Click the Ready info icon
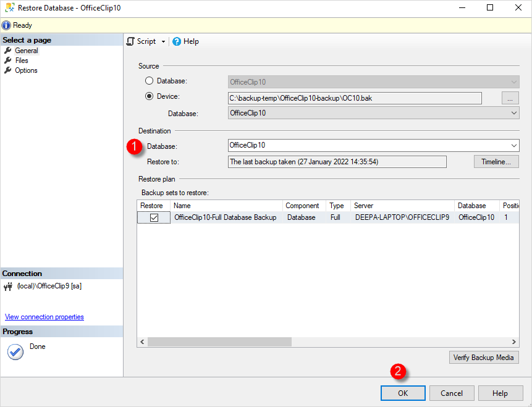This screenshot has width=532, height=407. pos(6,25)
